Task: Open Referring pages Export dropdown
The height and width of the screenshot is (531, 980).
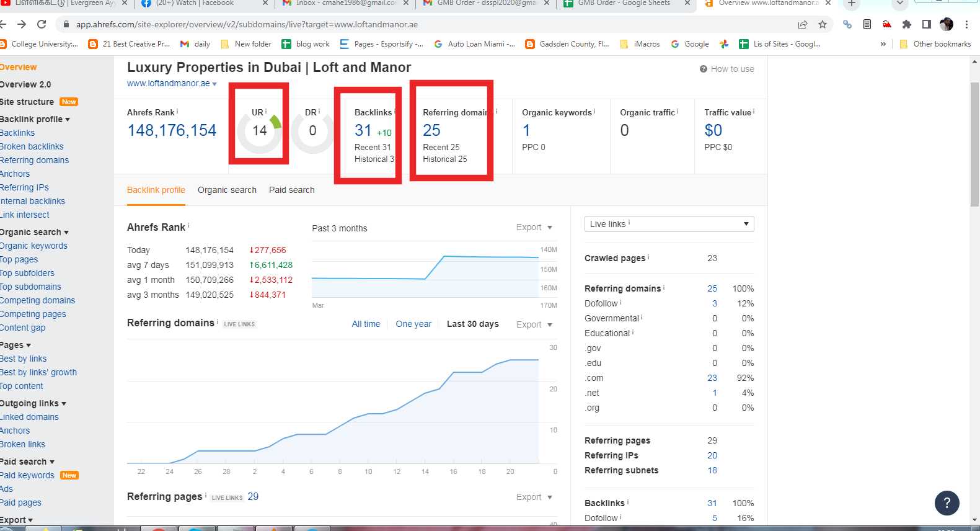Action: [x=534, y=497]
